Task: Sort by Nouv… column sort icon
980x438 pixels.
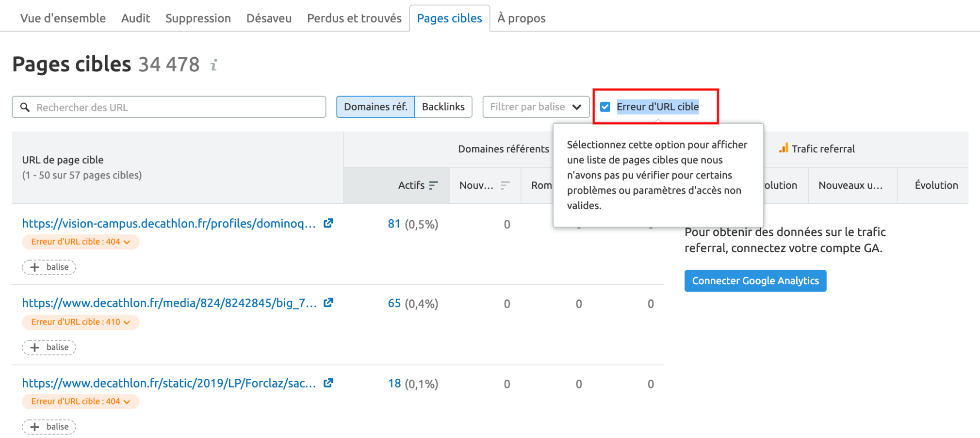Action: point(505,185)
